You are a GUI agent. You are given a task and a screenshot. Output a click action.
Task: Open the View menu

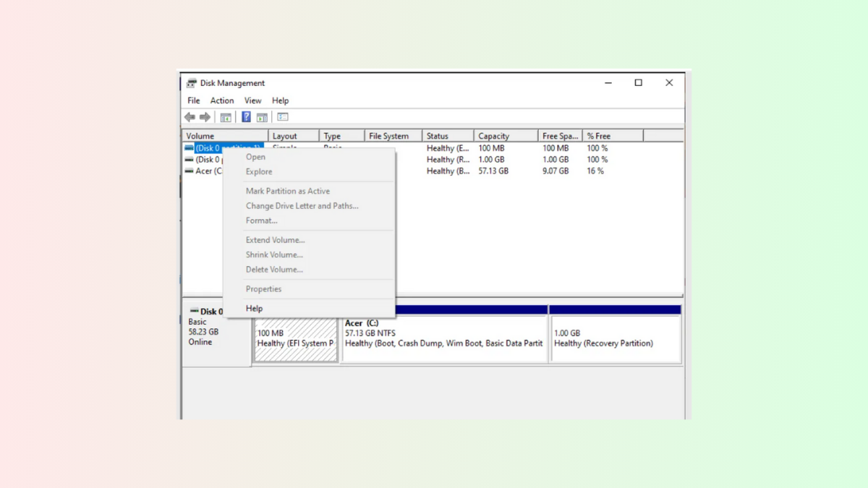pos(252,100)
